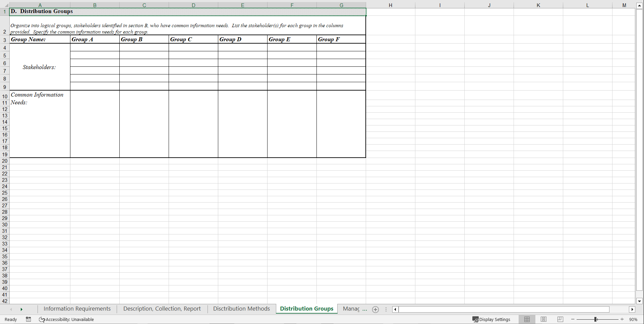Open Page Break Preview from status bar

click(x=560, y=319)
